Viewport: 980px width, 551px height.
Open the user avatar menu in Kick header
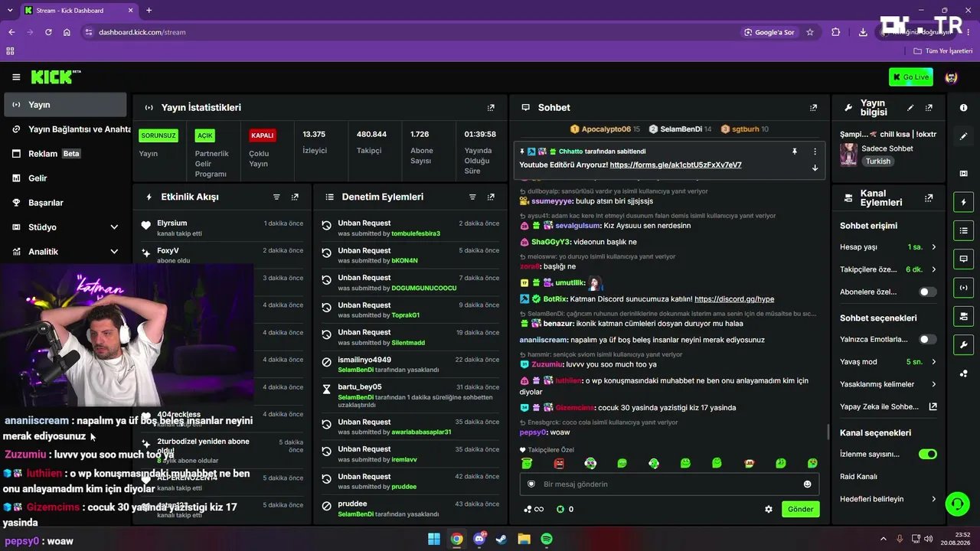(x=952, y=77)
